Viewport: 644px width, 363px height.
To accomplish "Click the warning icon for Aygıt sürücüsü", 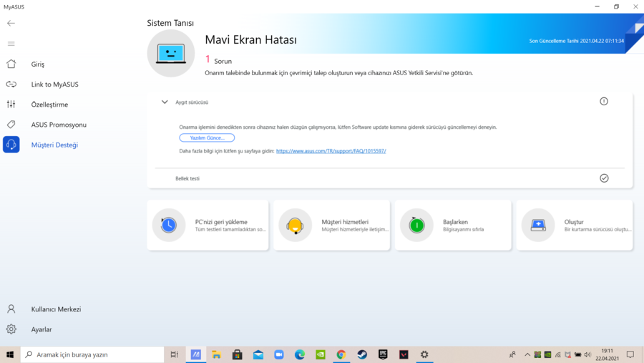I will [x=604, y=101].
